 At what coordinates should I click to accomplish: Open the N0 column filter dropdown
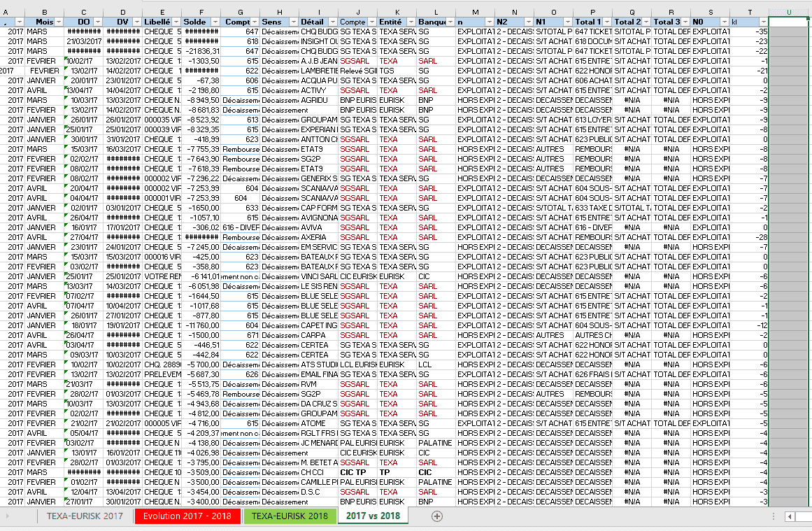[724, 22]
